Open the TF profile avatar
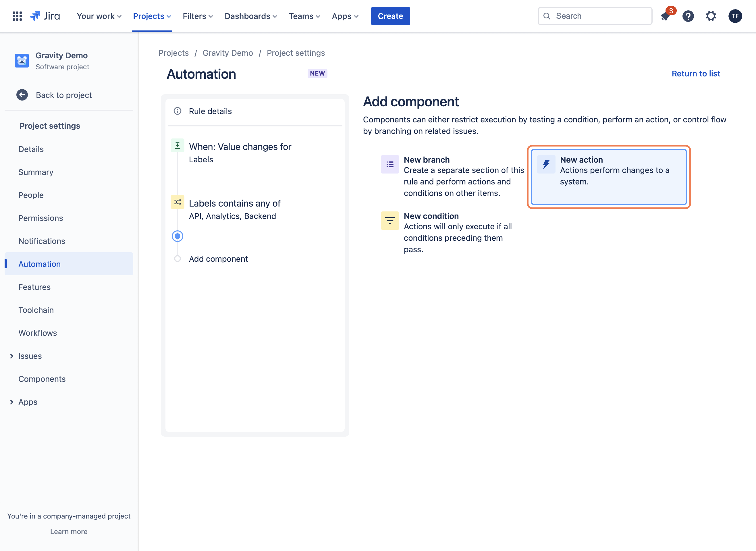The height and width of the screenshot is (551, 756). tap(735, 16)
